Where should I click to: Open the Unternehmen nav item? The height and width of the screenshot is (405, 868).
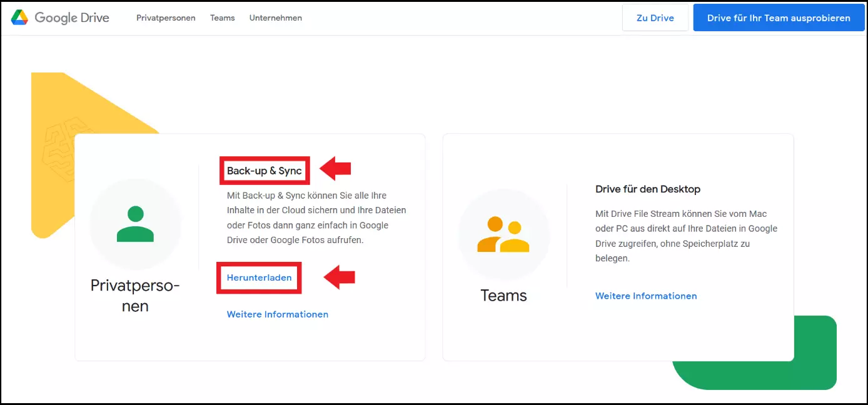276,18
